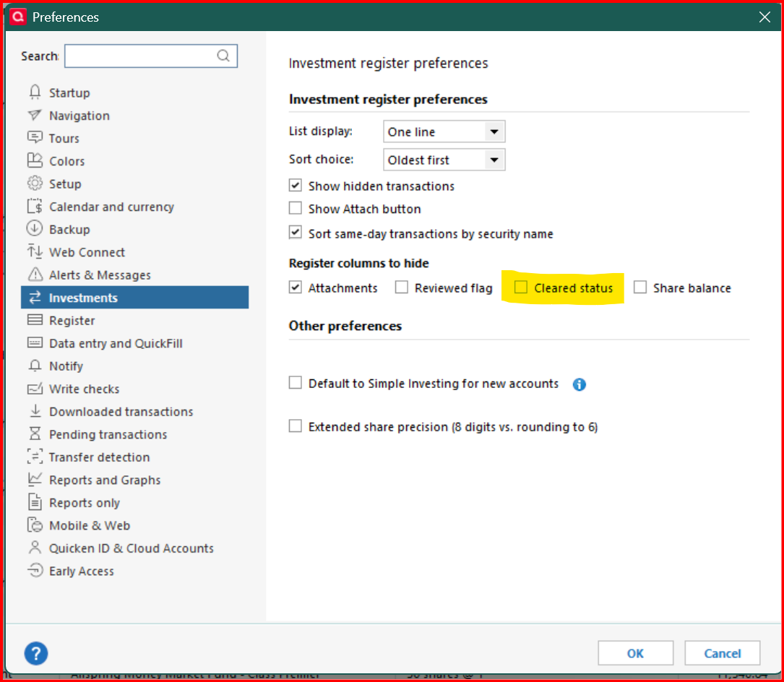The height and width of the screenshot is (682, 784).
Task: Select Register preferences category
Action: pyautogui.click(x=72, y=321)
